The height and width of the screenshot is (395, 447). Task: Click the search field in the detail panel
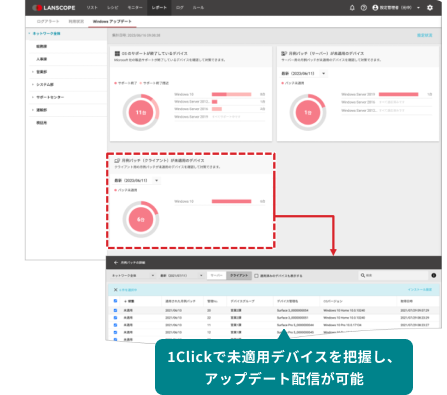(x=393, y=275)
